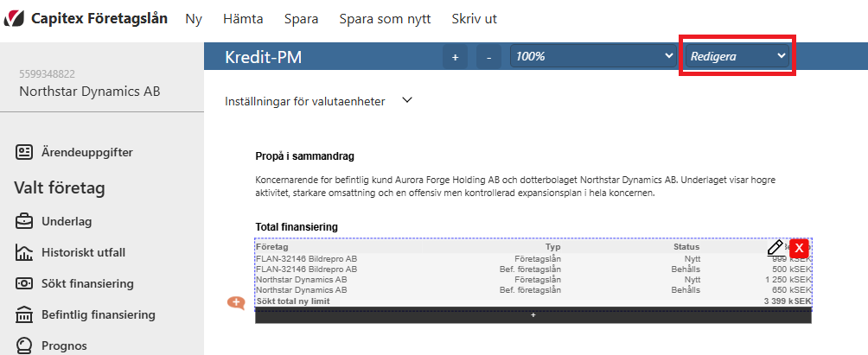Click the Capitex logo icon
Image resolution: width=868 pixels, height=355 pixels.
(x=14, y=19)
